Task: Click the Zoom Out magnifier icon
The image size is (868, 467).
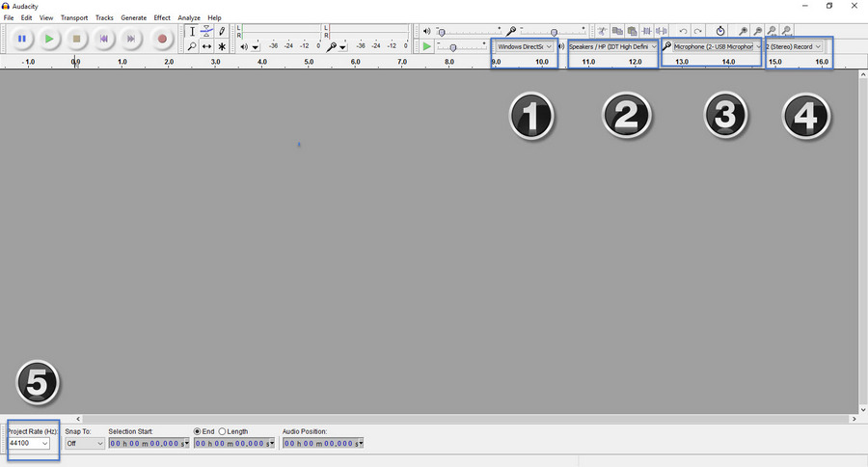Action: (x=757, y=32)
